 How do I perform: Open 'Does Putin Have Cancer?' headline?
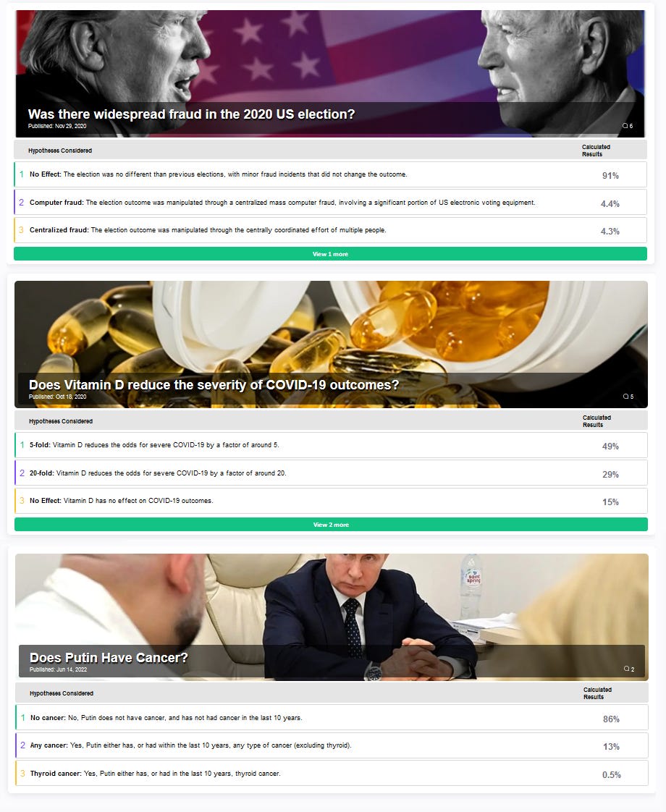(109, 658)
